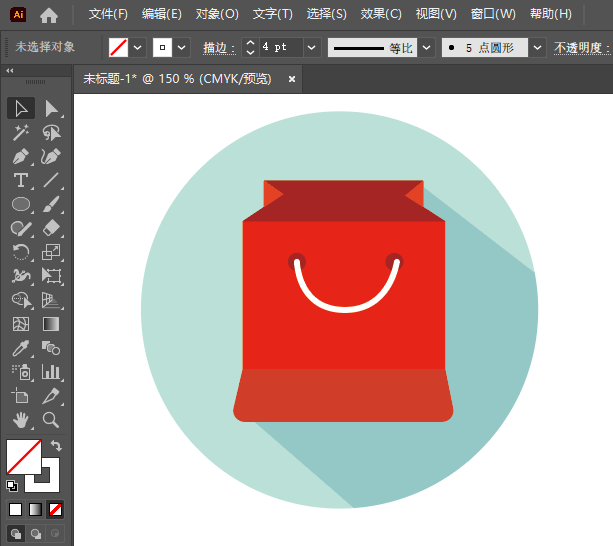The width and height of the screenshot is (613, 546).
Task: Open stroke weight dropdown
Action: click(x=312, y=48)
